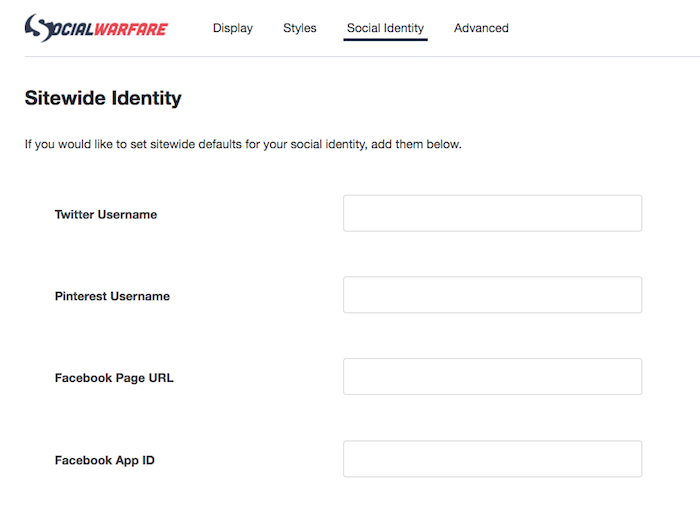The height and width of the screenshot is (526, 700).
Task: Focus the Twitter Username input field
Action: click(x=492, y=213)
